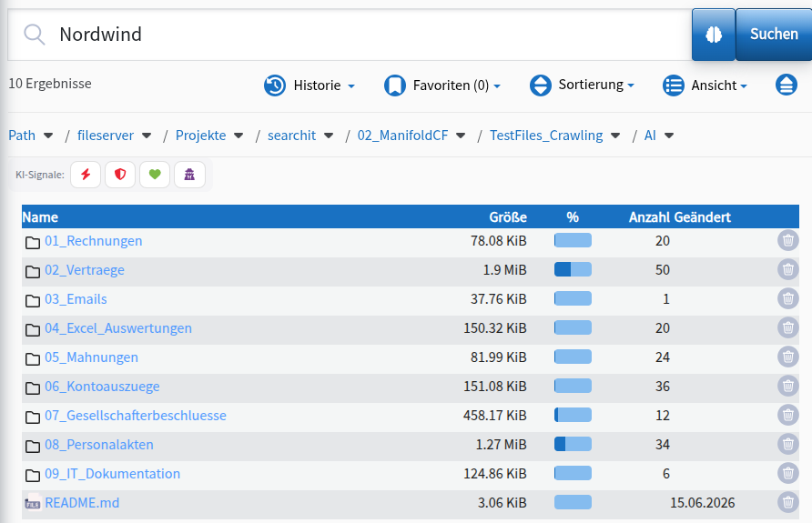Viewport: 812px width, 523px height.
Task: Click the percent bar for 08_Personalakten
Action: click(573, 444)
